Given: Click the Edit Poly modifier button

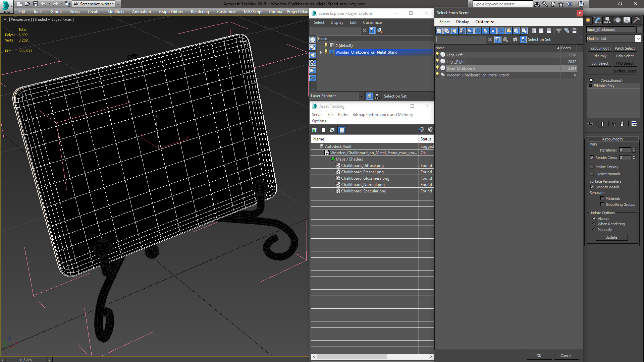Looking at the screenshot, I should click(x=600, y=56).
